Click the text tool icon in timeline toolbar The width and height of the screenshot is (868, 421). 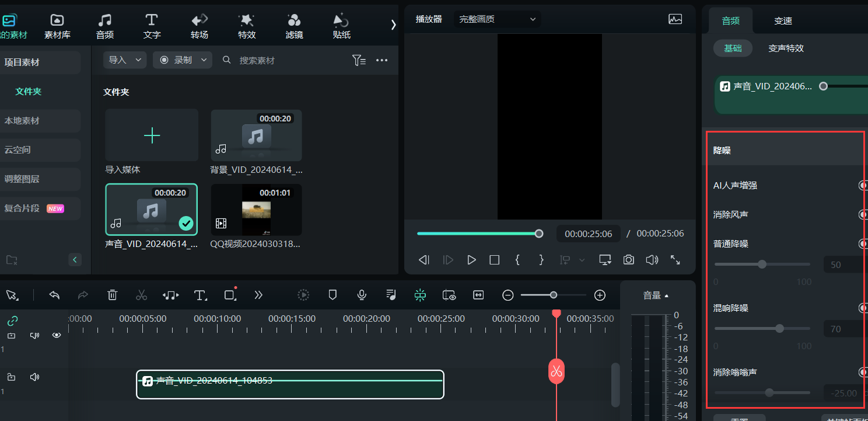pyautogui.click(x=200, y=295)
